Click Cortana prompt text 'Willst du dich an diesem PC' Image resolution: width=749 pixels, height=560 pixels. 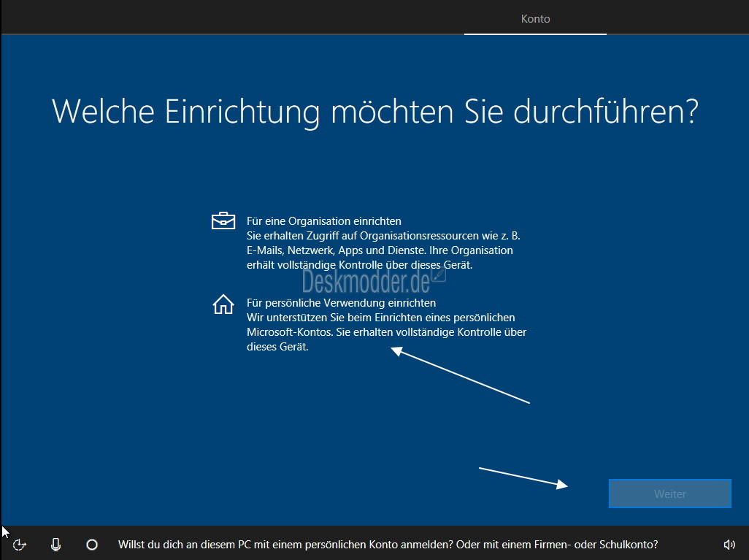tap(185, 545)
